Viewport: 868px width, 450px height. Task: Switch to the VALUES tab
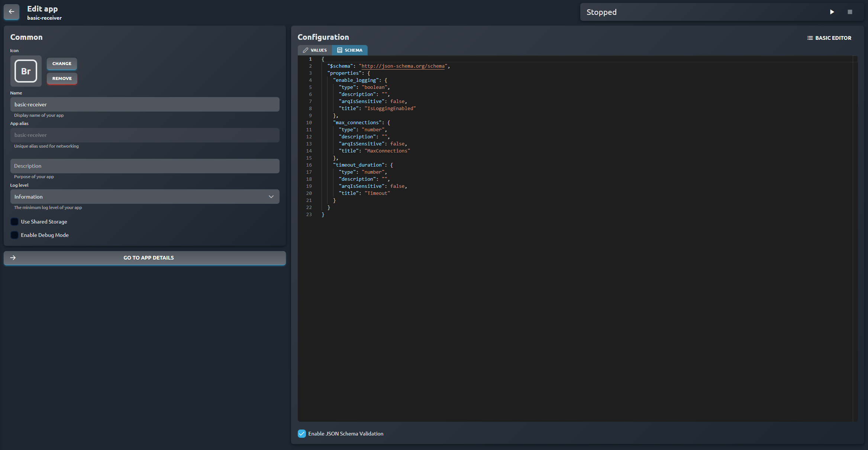click(314, 50)
